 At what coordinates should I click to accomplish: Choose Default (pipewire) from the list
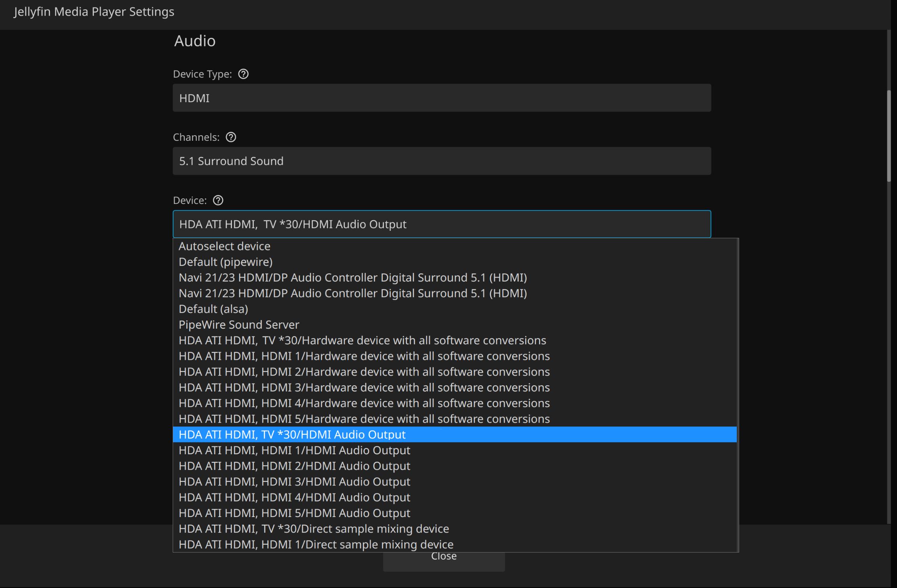226,262
